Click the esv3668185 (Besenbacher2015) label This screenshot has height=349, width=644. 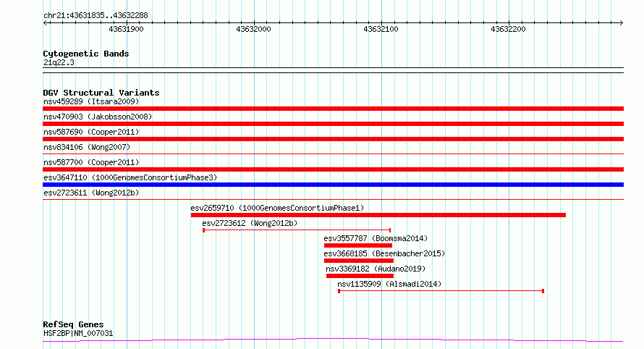(x=384, y=253)
